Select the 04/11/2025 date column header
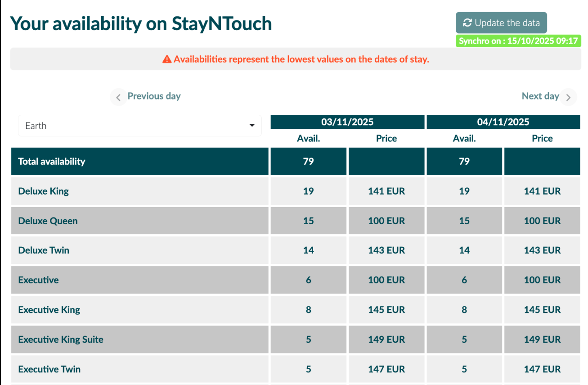The height and width of the screenshot is (385, 588). [503, 122]
